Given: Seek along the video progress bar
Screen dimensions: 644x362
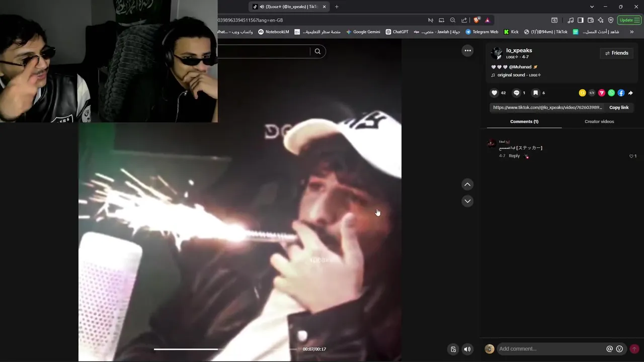Looking at the screenshot, I should [x=225, y=349].
